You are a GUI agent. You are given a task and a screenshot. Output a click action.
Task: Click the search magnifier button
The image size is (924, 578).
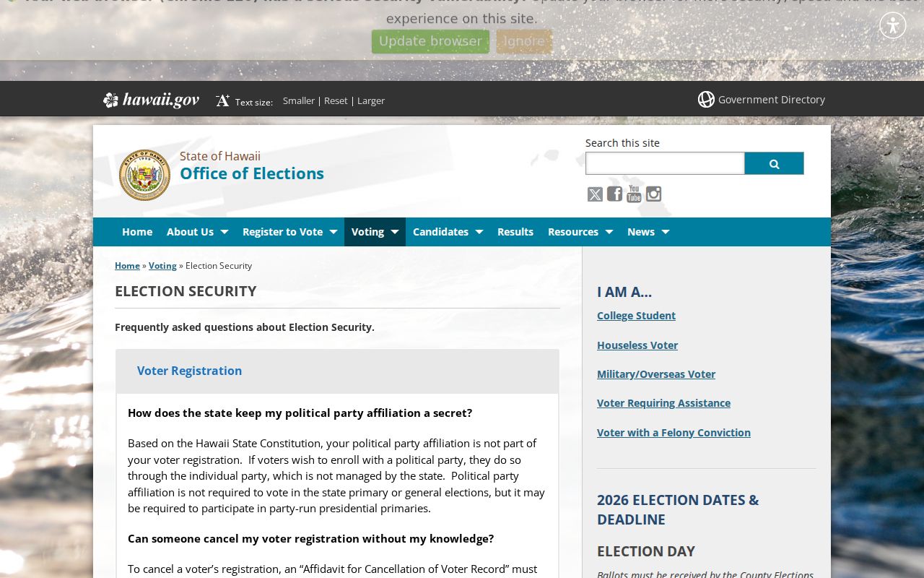(774, 163)
